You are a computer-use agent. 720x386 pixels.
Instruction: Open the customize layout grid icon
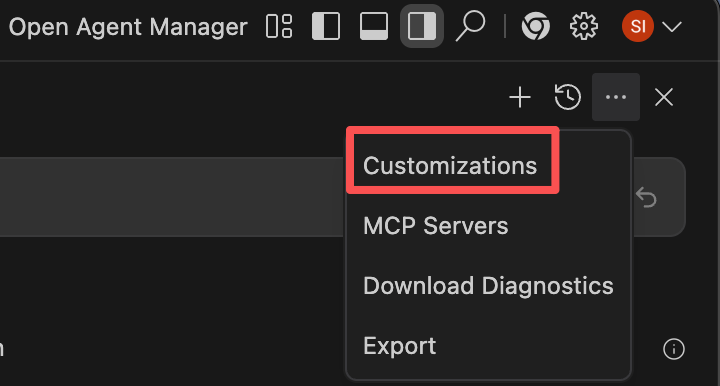(279, 26)
